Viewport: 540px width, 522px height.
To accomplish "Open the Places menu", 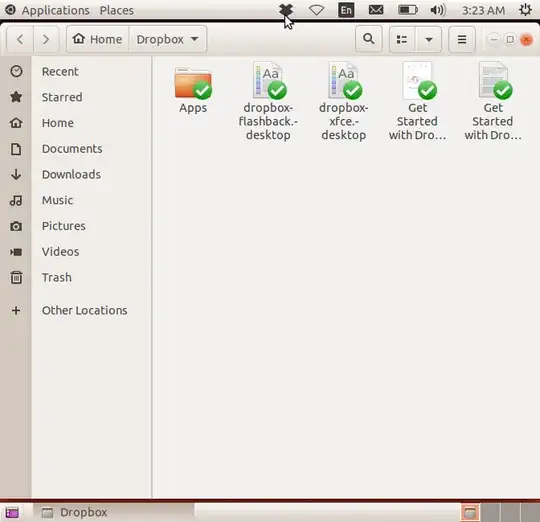I will [x=116, y=10].
